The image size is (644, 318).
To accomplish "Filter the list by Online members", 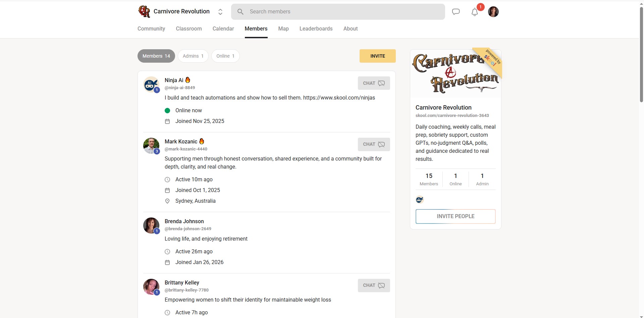I will click(225, 56).
